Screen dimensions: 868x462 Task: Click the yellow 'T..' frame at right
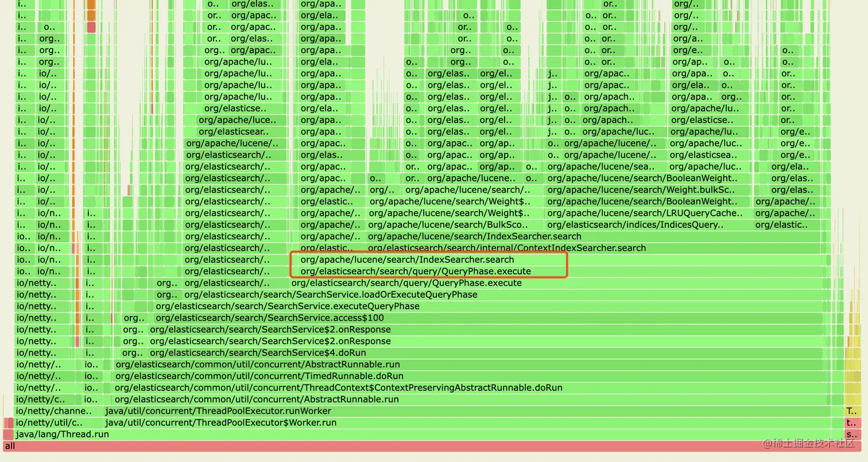(x=852, y=411)
